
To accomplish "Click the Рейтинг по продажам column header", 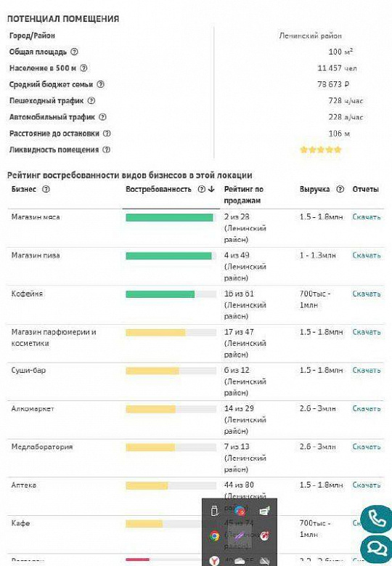I will (x=244, y=195).
